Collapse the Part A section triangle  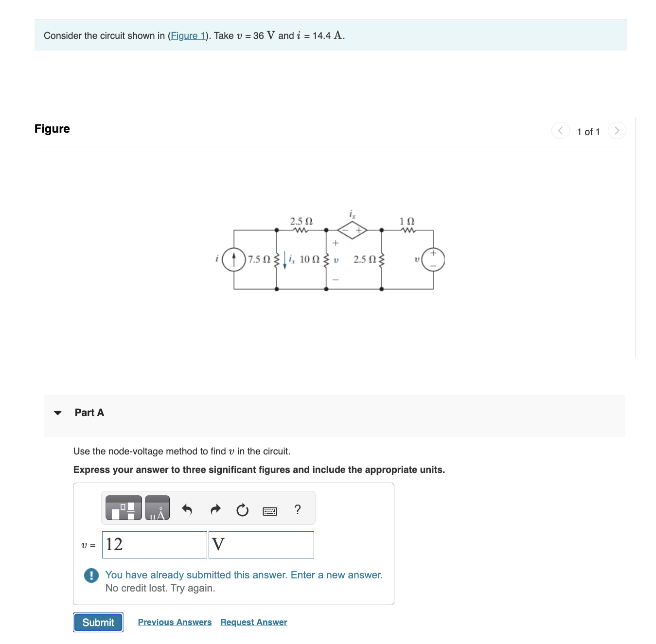coord(58,412)
